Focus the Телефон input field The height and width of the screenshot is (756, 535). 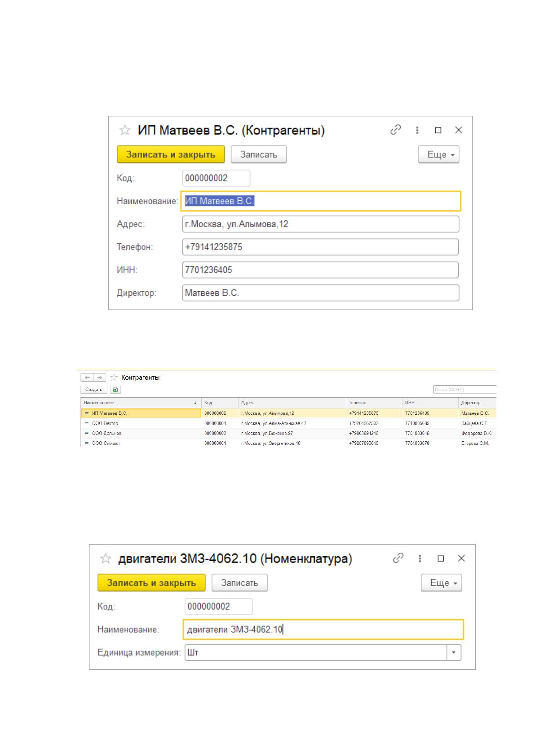point(320,247)
